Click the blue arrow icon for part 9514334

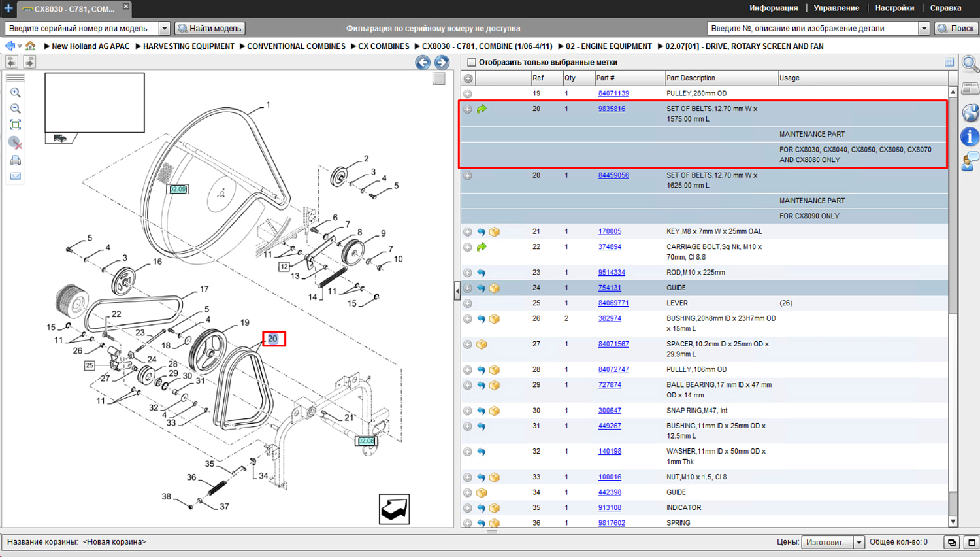482,273
